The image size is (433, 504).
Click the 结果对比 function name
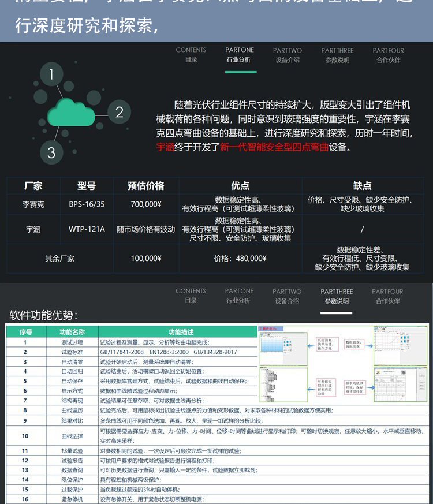72,420
